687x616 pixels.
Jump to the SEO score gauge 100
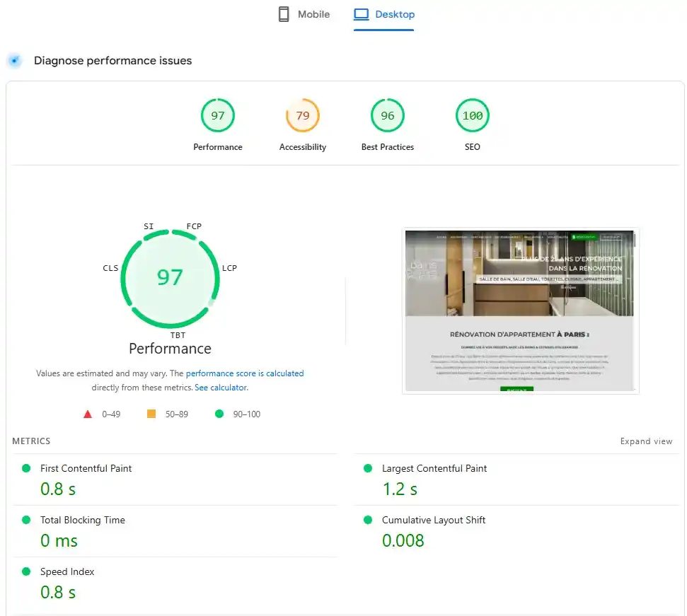(x=473, y=116)
